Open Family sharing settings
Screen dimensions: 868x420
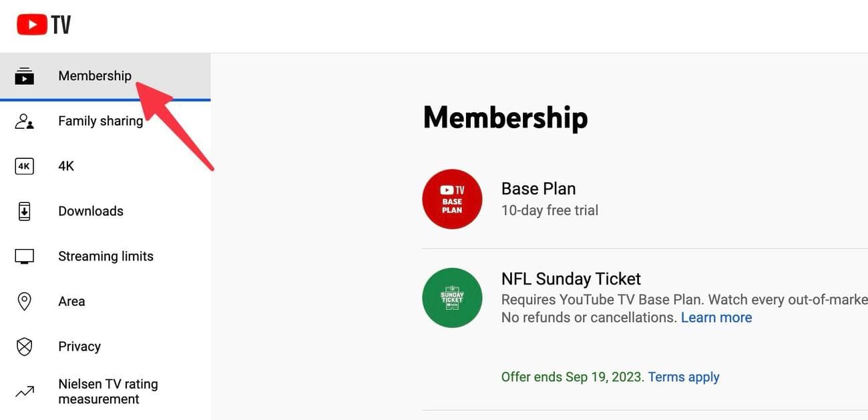click(101, 121)
